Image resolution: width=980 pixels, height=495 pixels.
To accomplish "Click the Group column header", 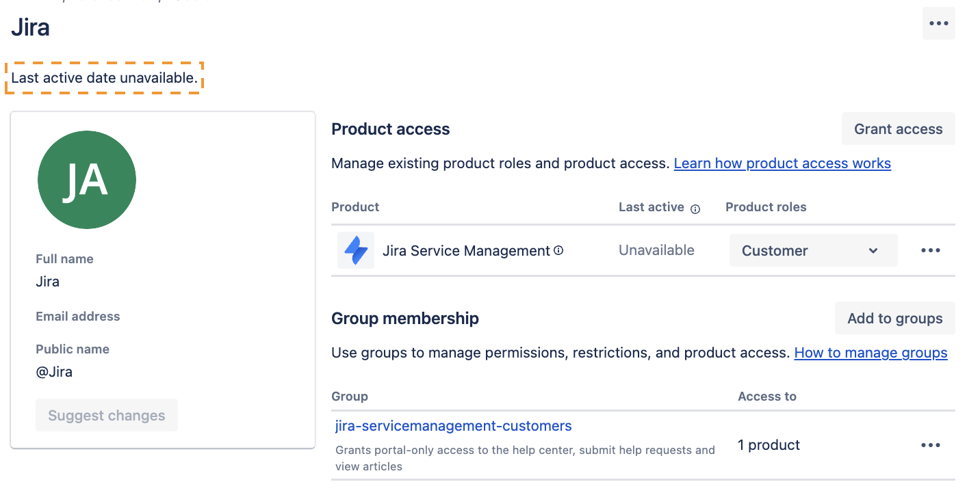I will tap(350, 397).
